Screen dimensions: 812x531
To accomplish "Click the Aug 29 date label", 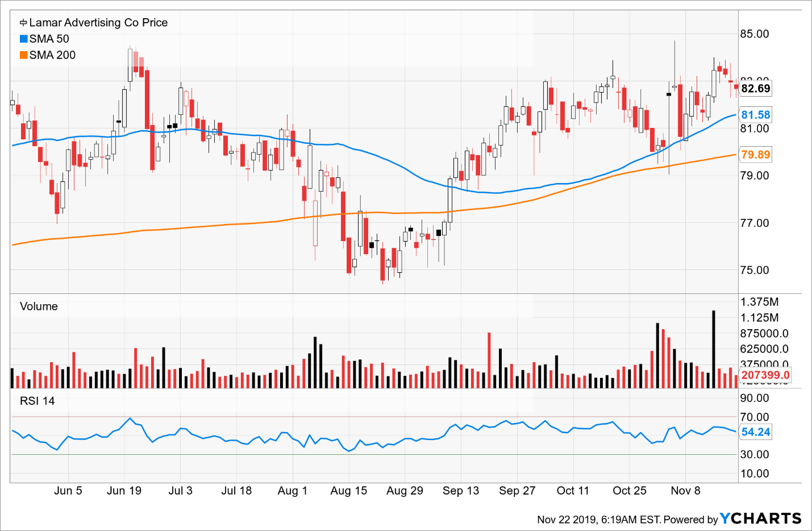I will (x=405, y=491).
